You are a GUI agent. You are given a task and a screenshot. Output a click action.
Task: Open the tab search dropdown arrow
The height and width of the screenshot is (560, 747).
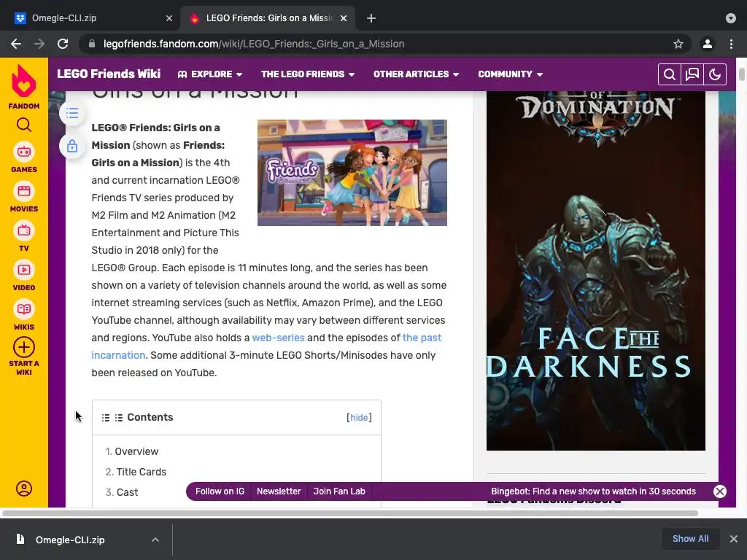point(731,18)
